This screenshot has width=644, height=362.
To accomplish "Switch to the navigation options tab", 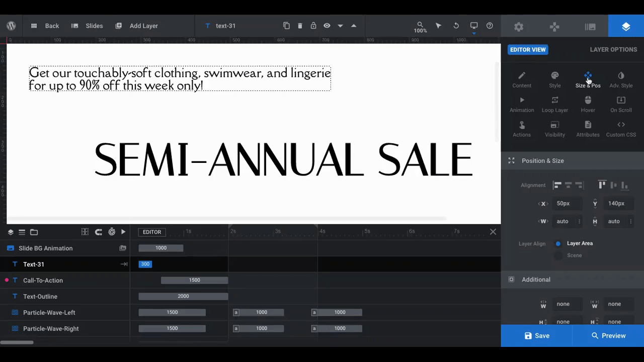I will 554,26.
